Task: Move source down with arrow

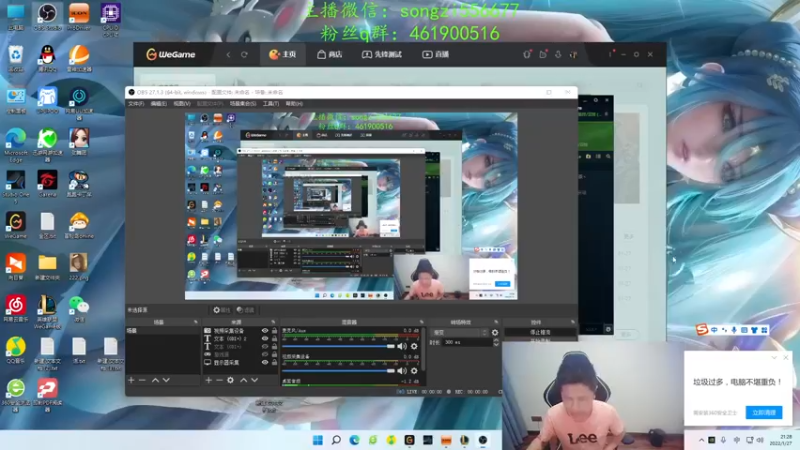Action: pos(255,380)
